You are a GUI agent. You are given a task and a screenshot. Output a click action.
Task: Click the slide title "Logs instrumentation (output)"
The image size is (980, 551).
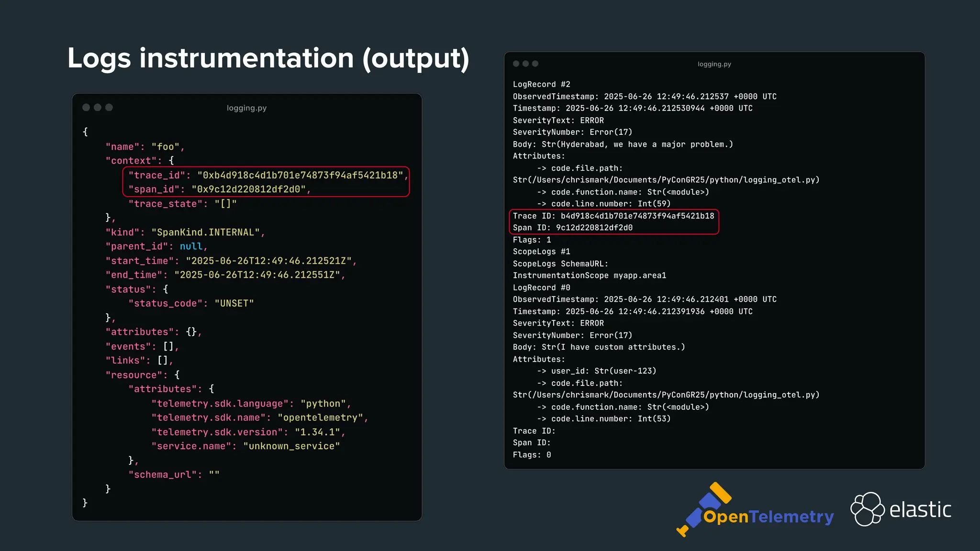(x=268, y=58)
